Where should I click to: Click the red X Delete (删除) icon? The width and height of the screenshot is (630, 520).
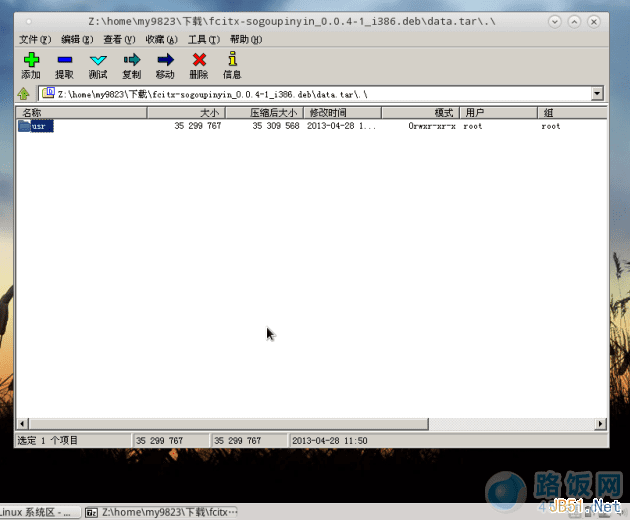click(x=199, y=60)
